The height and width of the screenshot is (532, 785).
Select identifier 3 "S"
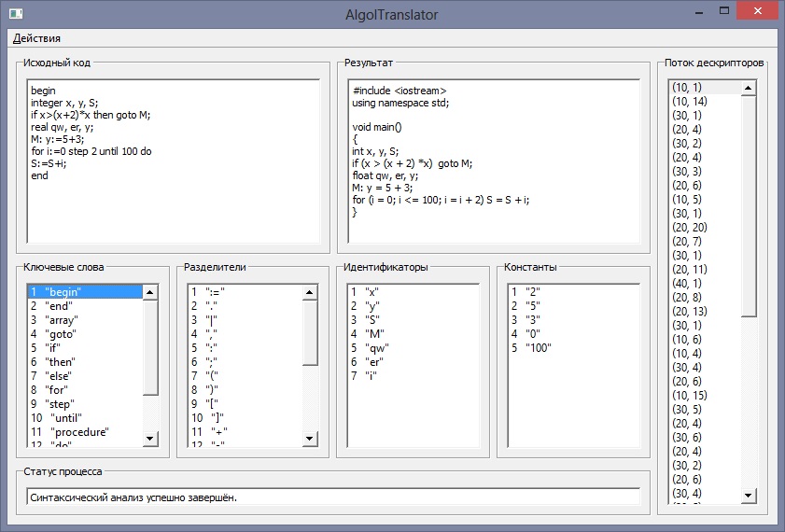413,320
